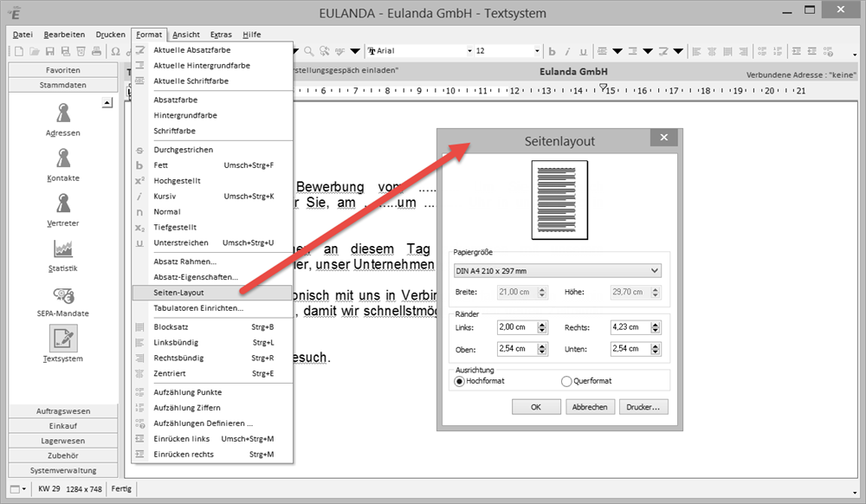
Task: Toggle italic formatting in toolbar
Action: tap(567, 51)
